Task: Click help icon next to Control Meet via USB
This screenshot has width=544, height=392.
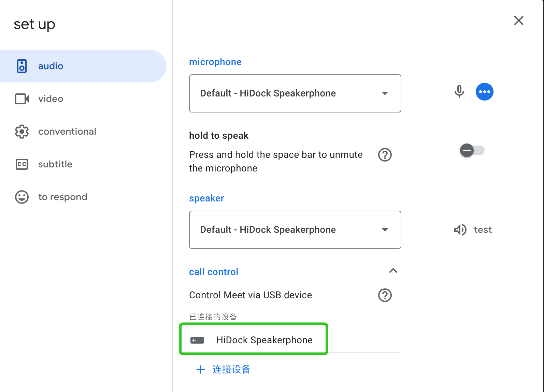Action: click(x=385, y=295)
